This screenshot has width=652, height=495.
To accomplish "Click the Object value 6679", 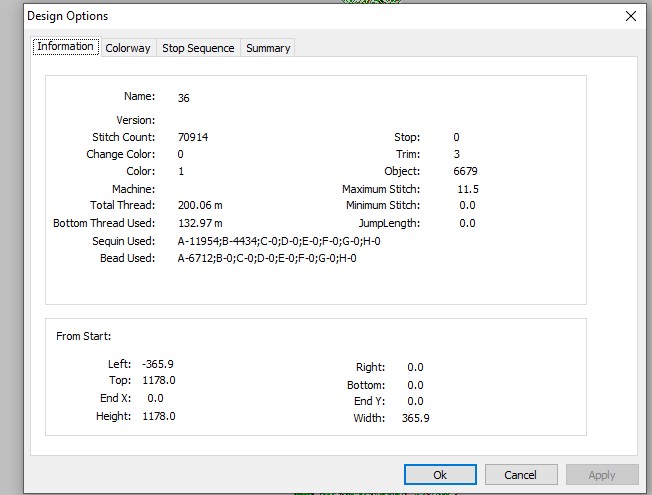I will click(x=465, y=171).
